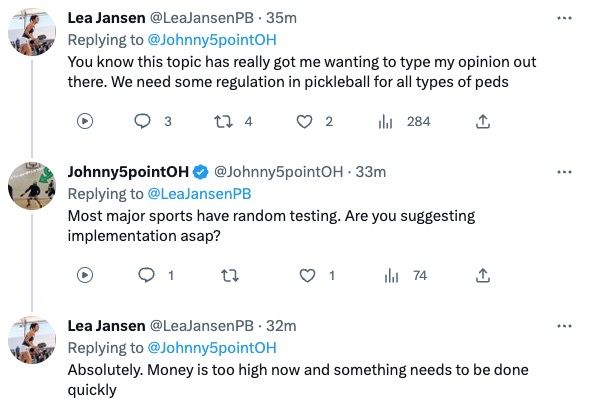The width and height of the screenshot is (590, 405).
Task: Play audio icon on Lea Jansen's first tweet
Action: 85,121
